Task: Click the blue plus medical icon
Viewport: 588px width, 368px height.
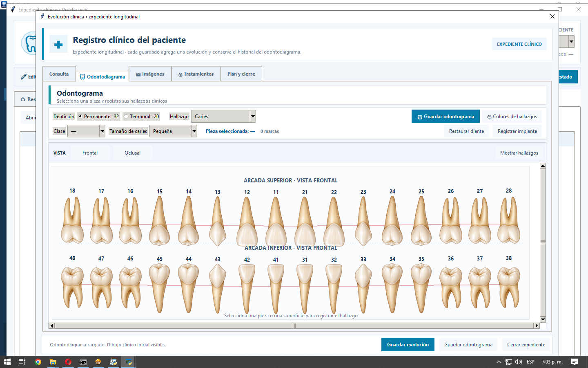Action: (x=58, y=45)
